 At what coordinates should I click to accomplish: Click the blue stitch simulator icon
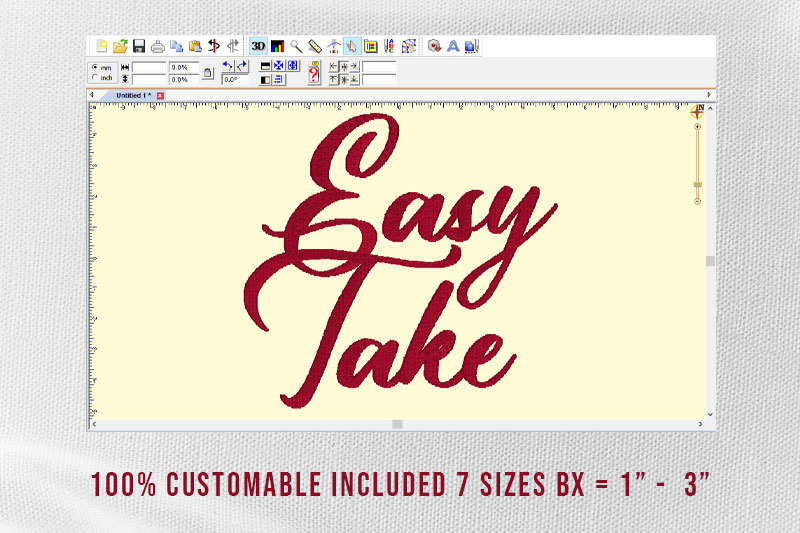click(471, 46)
